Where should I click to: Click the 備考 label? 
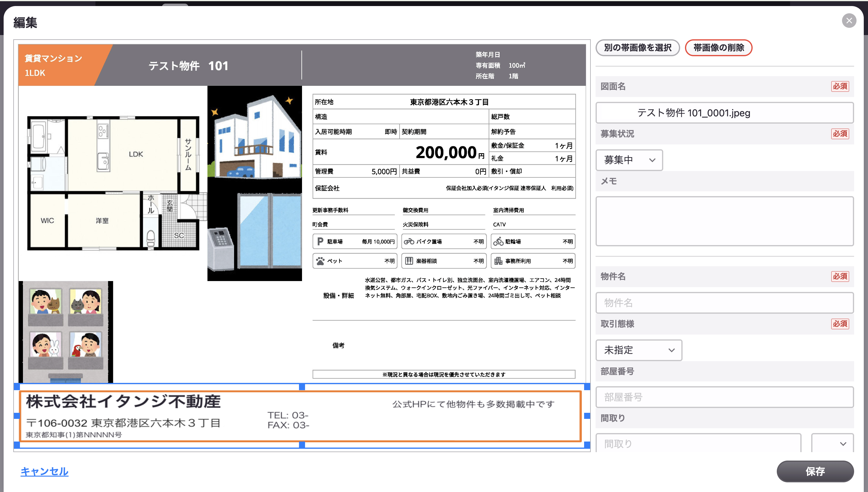tap(338, 345)
